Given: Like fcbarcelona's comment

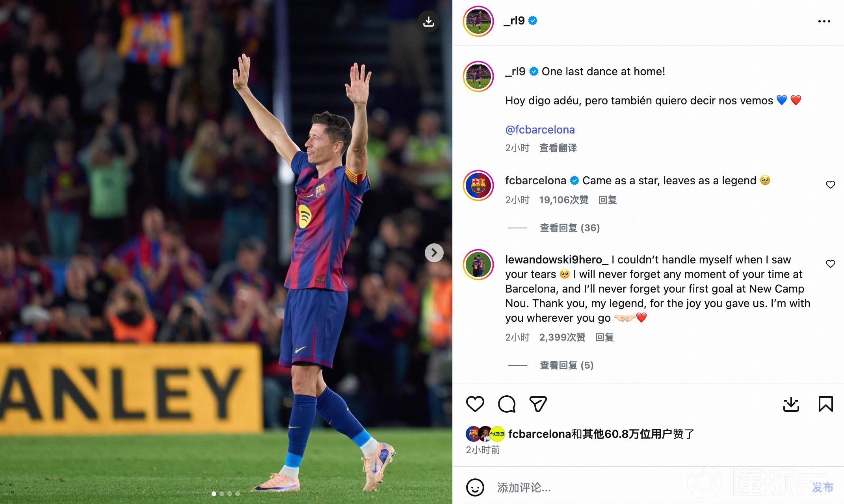Looking at the screenshot, I should coord(830,185).
